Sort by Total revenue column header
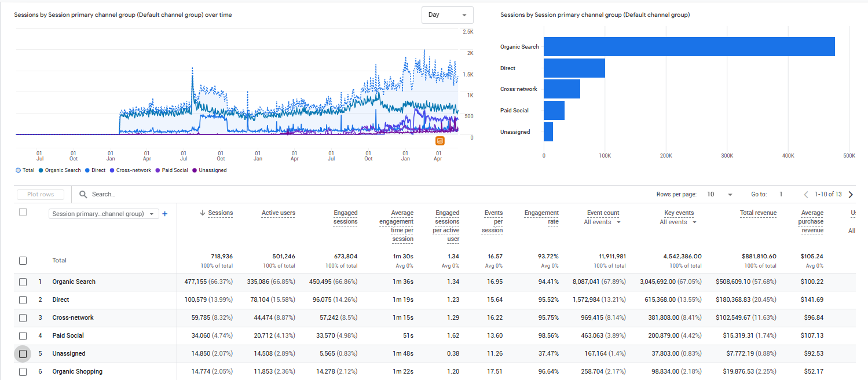The image size is (868, 380). (x=758, y=213)
